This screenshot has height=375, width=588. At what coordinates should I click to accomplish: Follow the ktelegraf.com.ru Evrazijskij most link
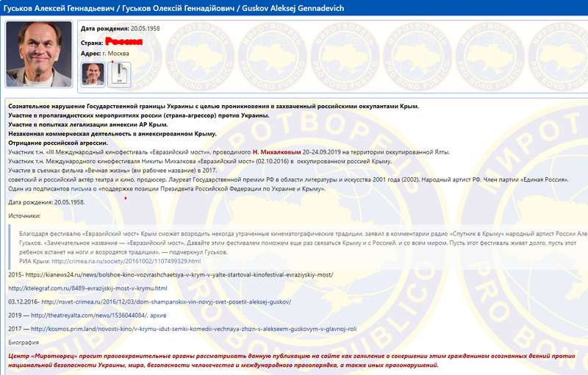point(88,287)
